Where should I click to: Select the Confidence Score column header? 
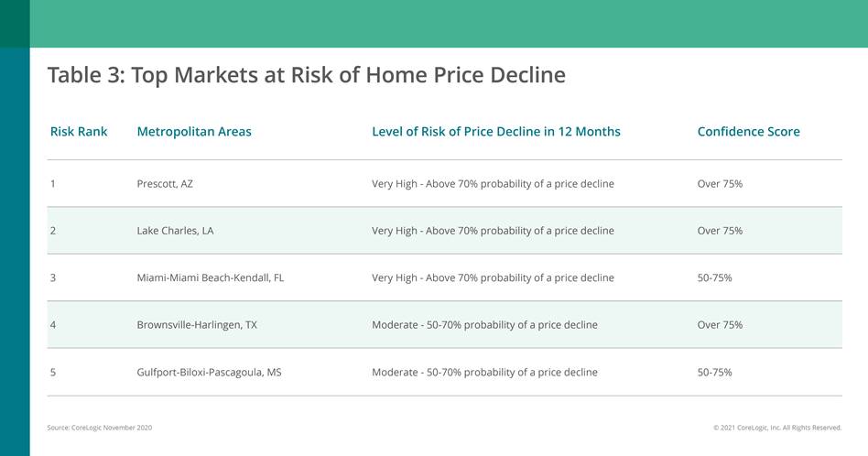[x=748, y=132]
